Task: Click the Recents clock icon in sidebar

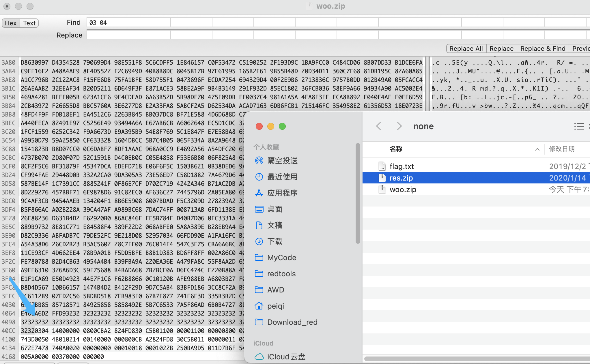Action: 259,177
